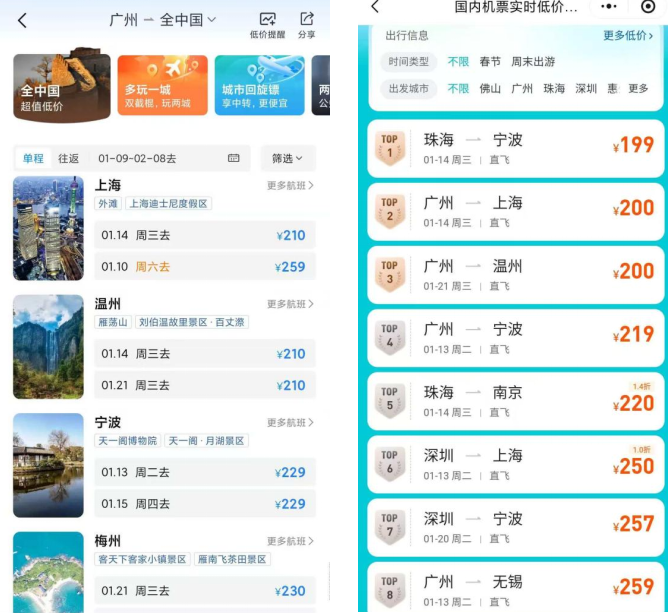The image size is (668, 615).
Task: Open the 筛选 filter dropdown
Action: (x=288, y=158)
